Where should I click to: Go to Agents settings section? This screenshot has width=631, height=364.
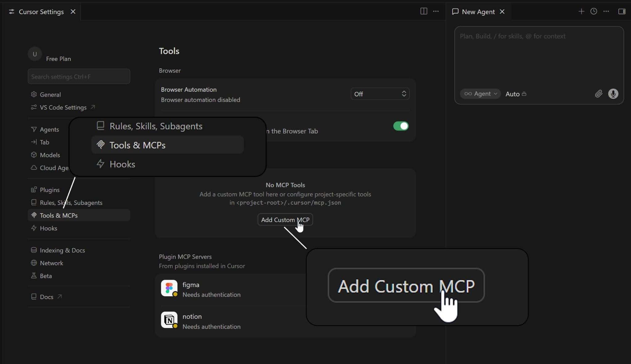(x=49, y=130)
